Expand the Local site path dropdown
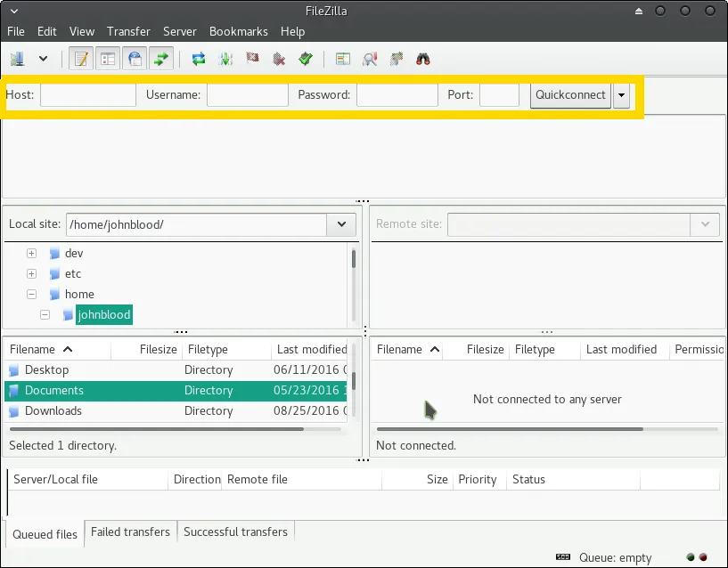728x568 pixels. click(x=340, y=225)
